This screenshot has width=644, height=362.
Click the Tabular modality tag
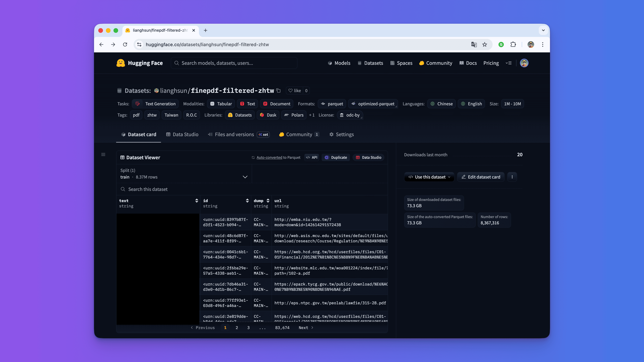(x=221, y=104)
